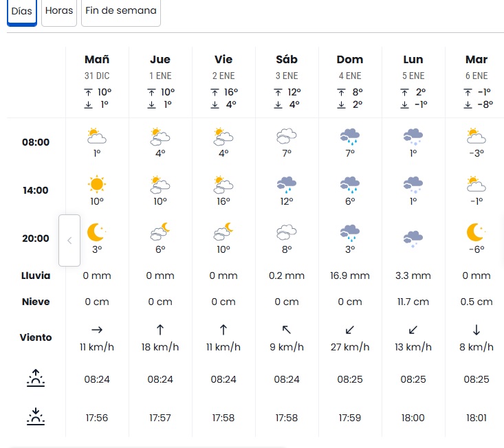Click the rain cloud icon Sáb 14:00
Screen dimensions: 504x448
(287, 183)
